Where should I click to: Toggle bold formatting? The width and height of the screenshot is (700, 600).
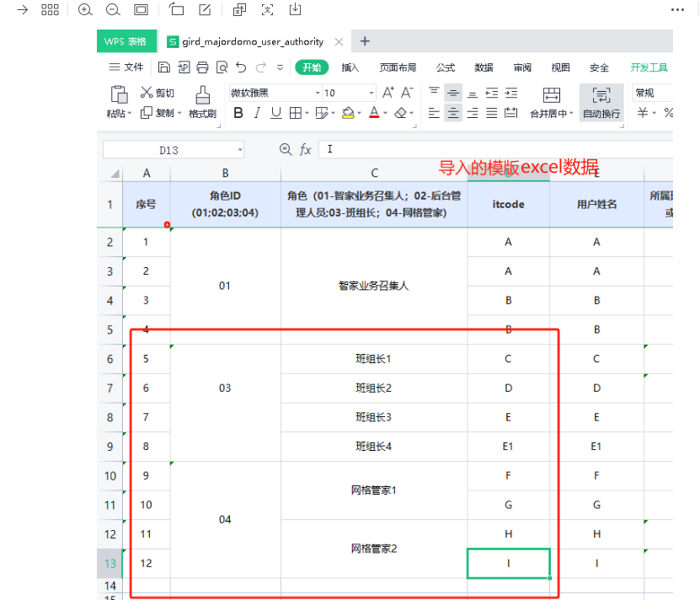point(238,113)
